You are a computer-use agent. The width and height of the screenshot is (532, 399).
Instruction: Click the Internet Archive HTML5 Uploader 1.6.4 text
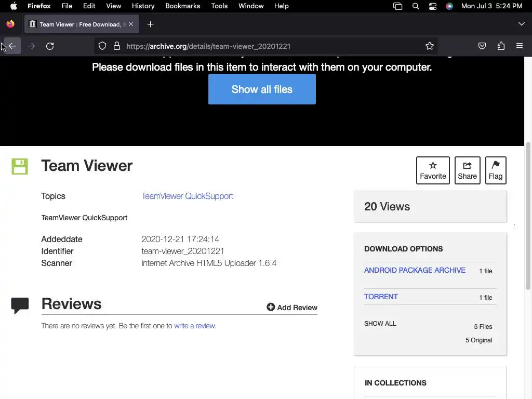click(x=209, y=263)
